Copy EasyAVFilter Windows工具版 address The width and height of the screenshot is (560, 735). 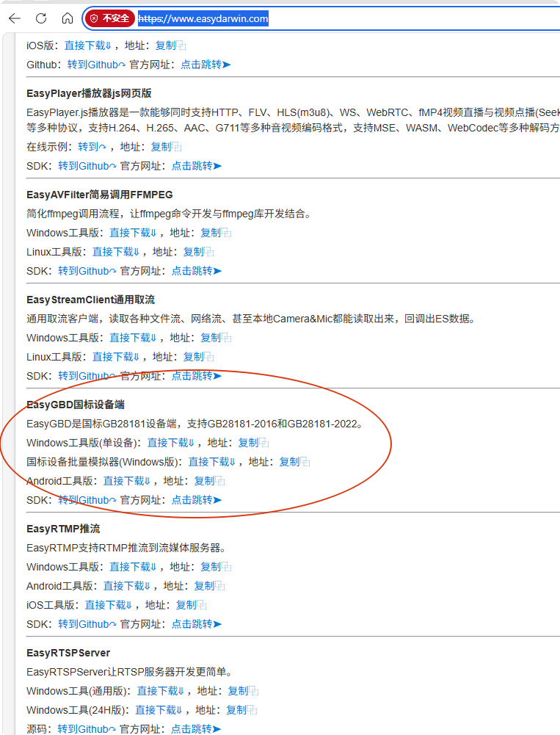(216, 233)
